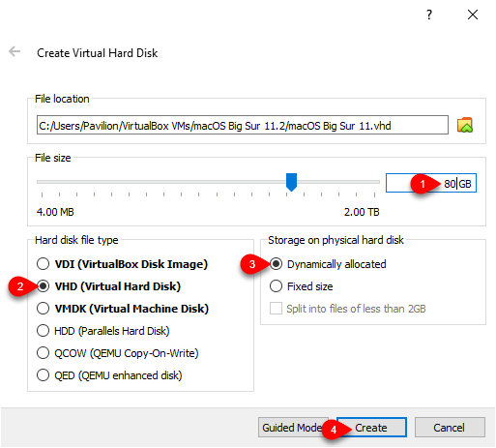Select VMDK (Virtual Machine Disk) option
This screenshot has height=448, width=496.
(x=123, y=309)
